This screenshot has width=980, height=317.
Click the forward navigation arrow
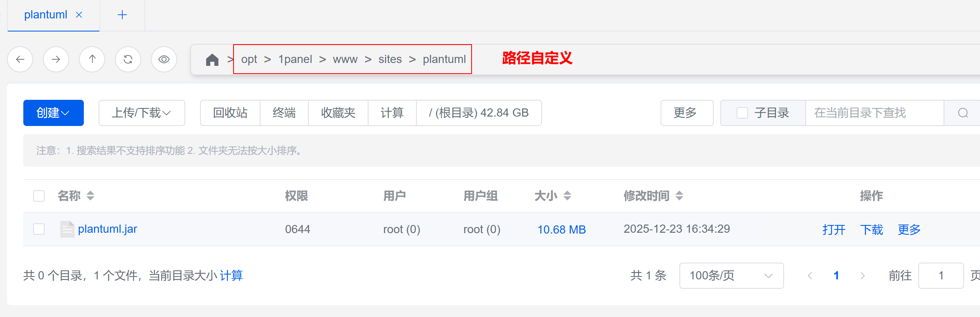(56, 59)
